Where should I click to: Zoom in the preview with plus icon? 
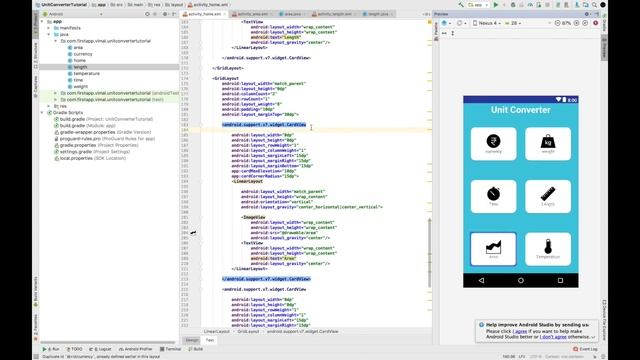(577, 23)
